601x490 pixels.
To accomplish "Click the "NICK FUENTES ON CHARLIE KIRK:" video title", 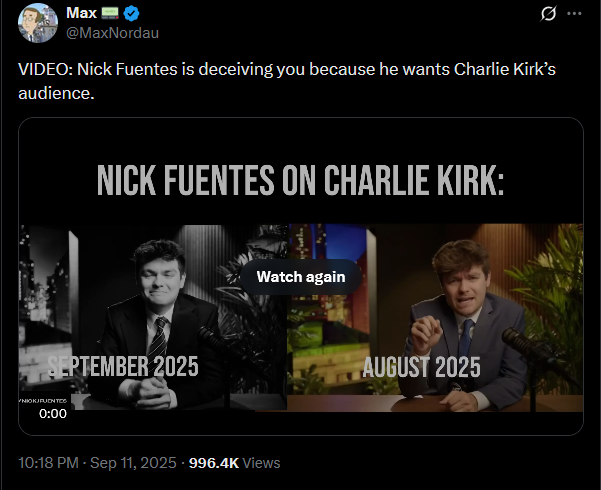I will (300, 181).
